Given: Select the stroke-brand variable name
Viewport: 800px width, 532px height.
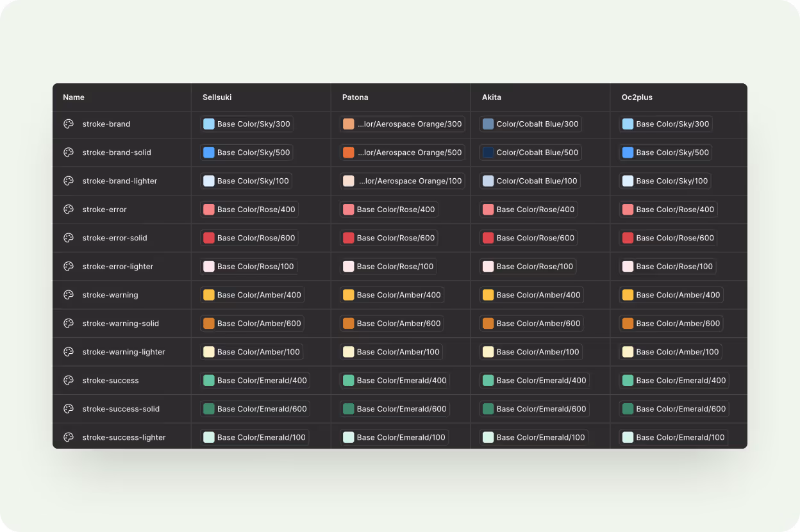Looking at the screenshot, I should coord(106,124).
